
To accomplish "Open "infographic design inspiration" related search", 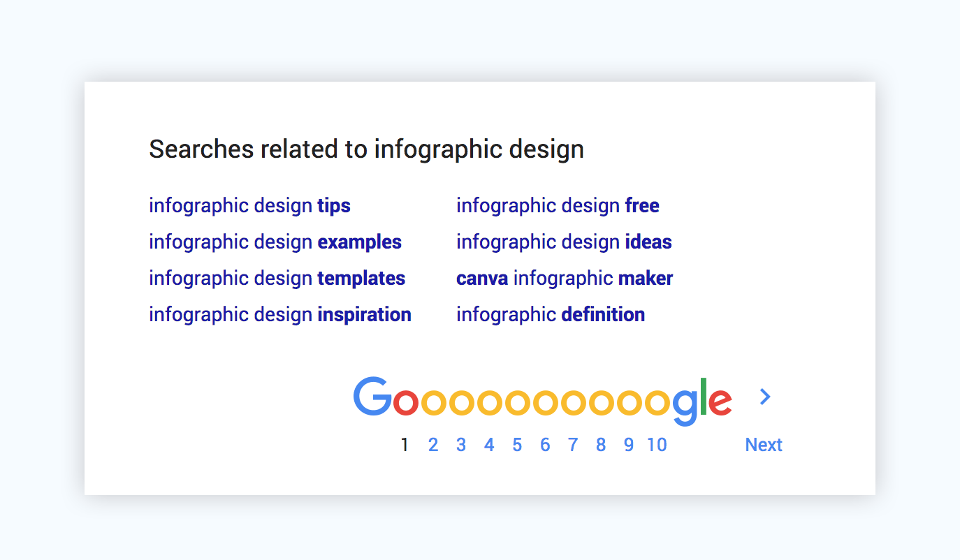I will tap(279, 315).
